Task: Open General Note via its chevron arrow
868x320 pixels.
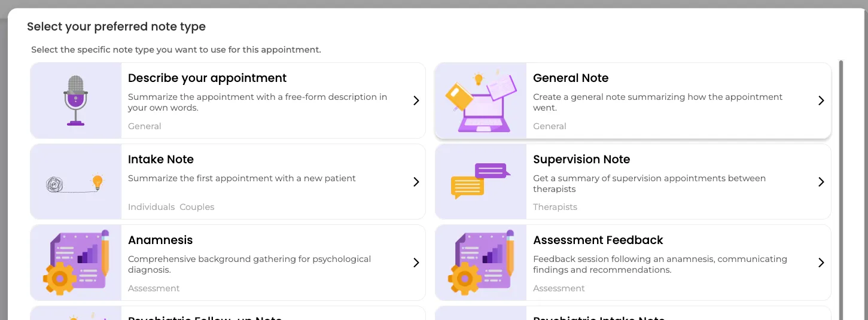Action: pos(821,100)
